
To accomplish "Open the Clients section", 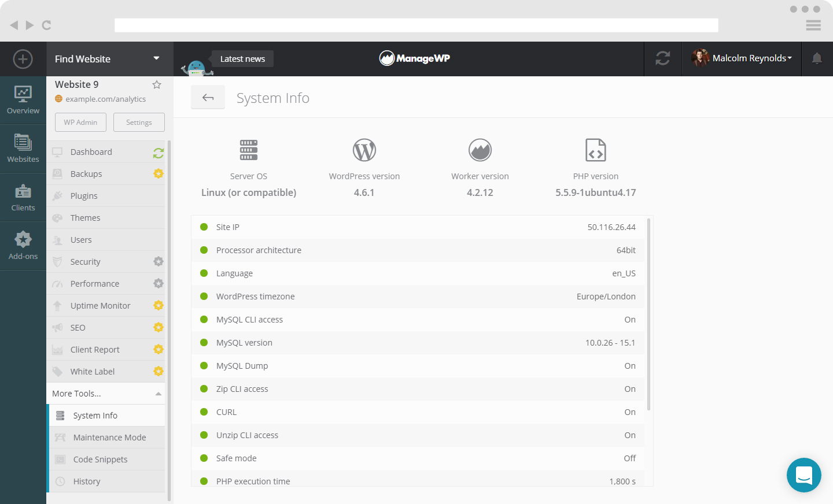I will pyautogui.click(x=23, y=197).
